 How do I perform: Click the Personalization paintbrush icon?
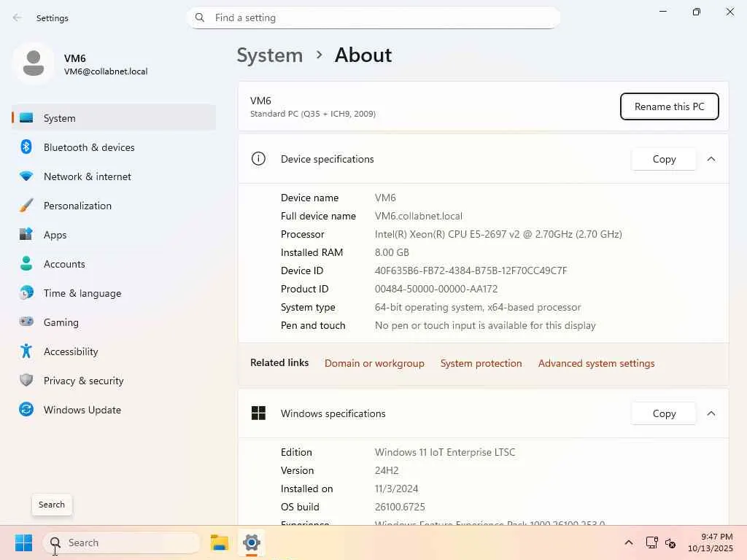tap(26, 205)
